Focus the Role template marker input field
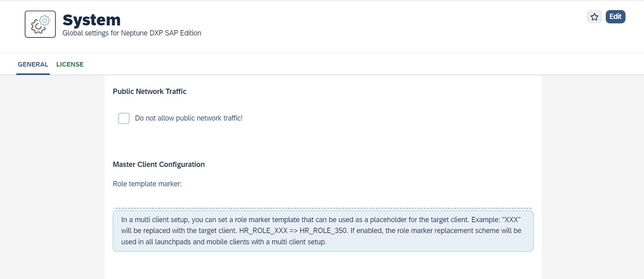Viewport: 644px width, 279px height. pos(322,202)
